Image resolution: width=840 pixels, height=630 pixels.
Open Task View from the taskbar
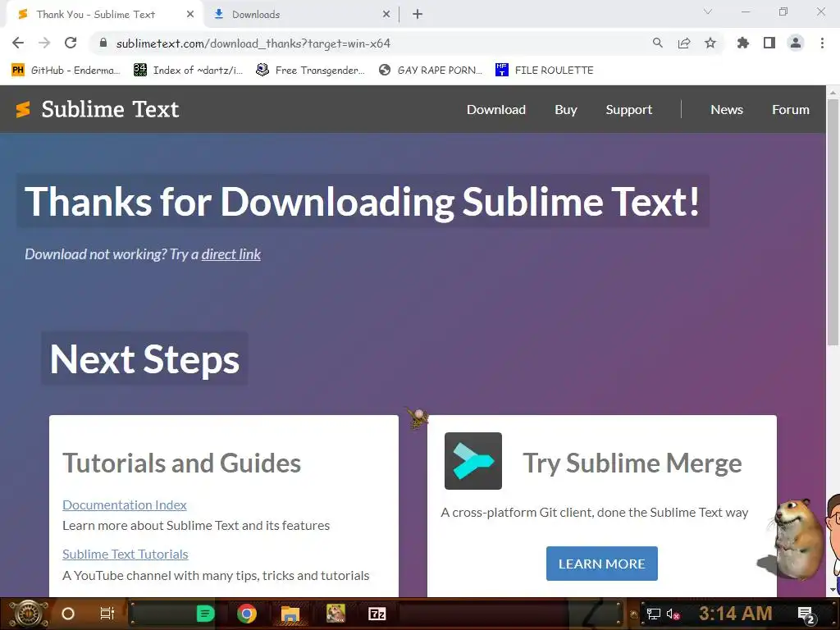pos(107,614)
